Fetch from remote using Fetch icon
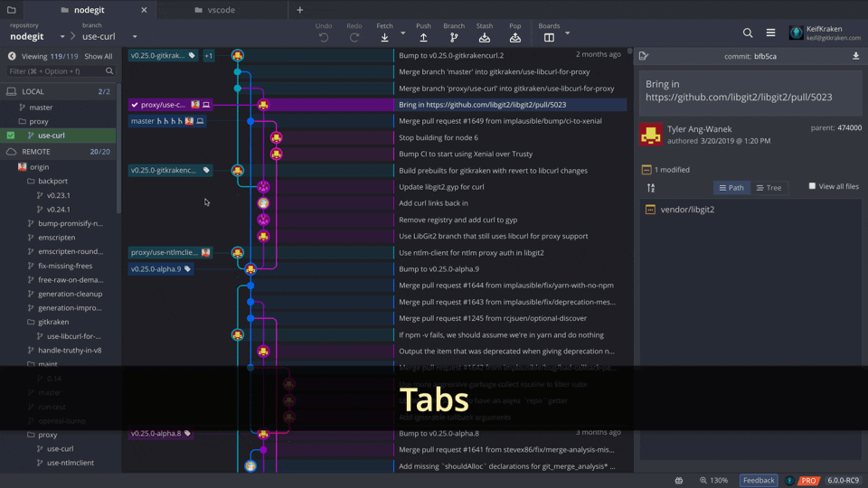868x488 pixels. pyautogui.click(x=385, y=38)
